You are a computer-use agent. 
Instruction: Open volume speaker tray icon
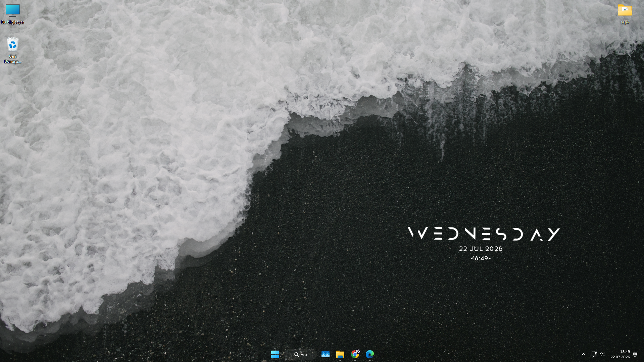point(601,354)
